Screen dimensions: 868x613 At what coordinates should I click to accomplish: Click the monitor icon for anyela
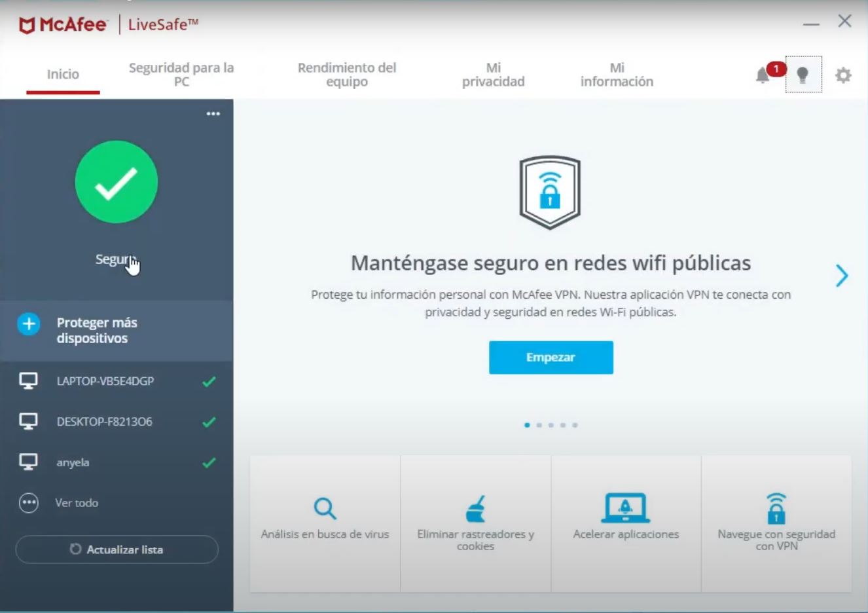[28, 462]
